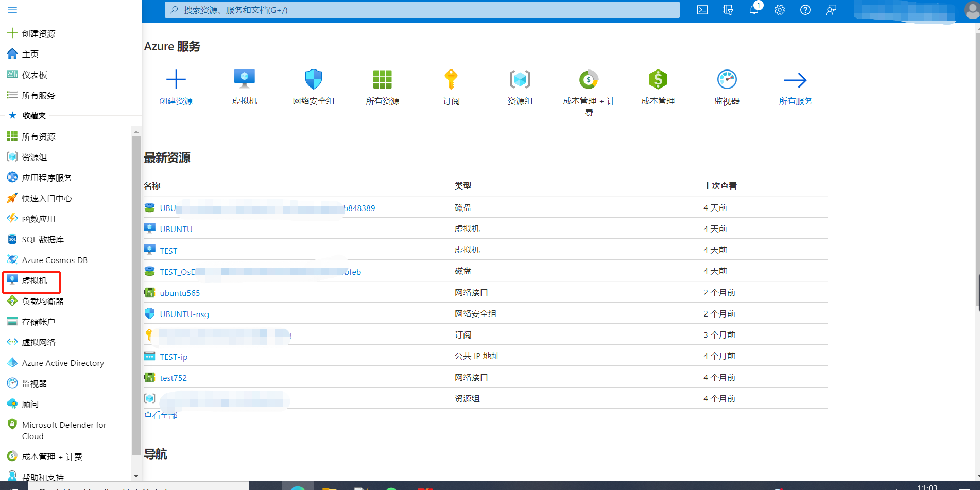The width and height of the screenshot is (980, 490).
Task: Click 创建资源 plus icon under Azure 服务
Action: coord(176,79)
